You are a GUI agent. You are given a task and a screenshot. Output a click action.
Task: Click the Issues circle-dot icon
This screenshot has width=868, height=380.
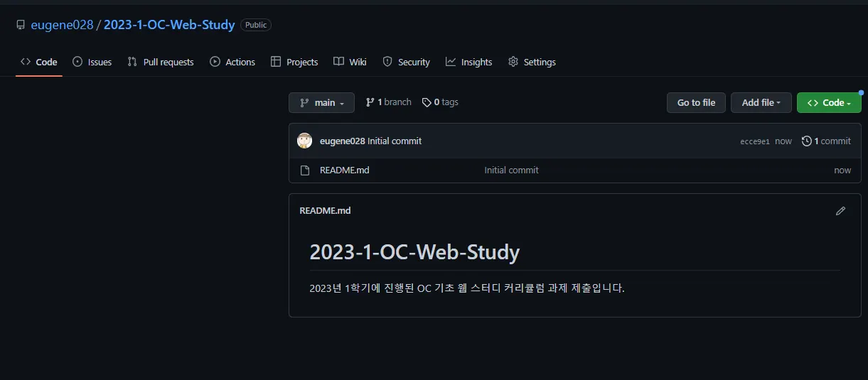coord(77,62)
